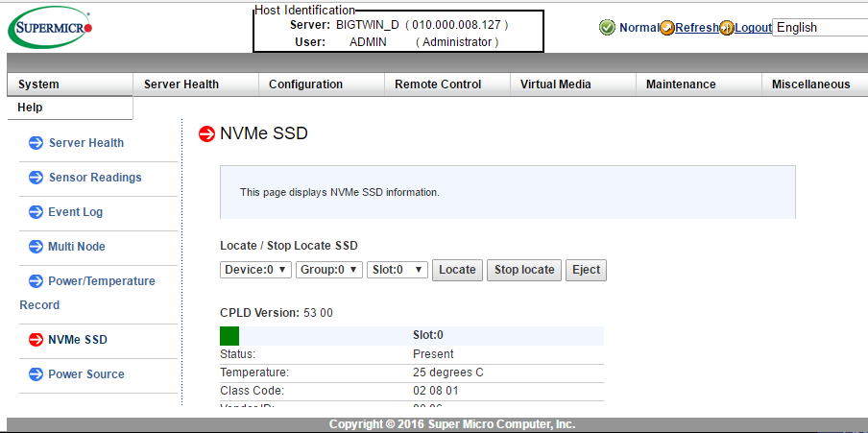Screen dimensions: 868x433
Task: Click the Locate / Stop Locate SSD label
Action: pos(289,245)
